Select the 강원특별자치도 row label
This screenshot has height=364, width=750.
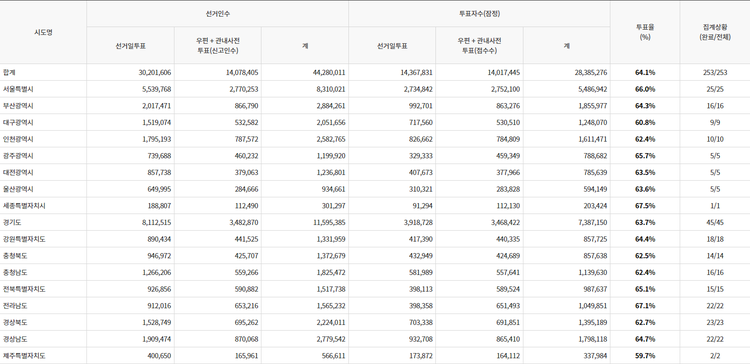pyautogui.click(x=24, y=239)
